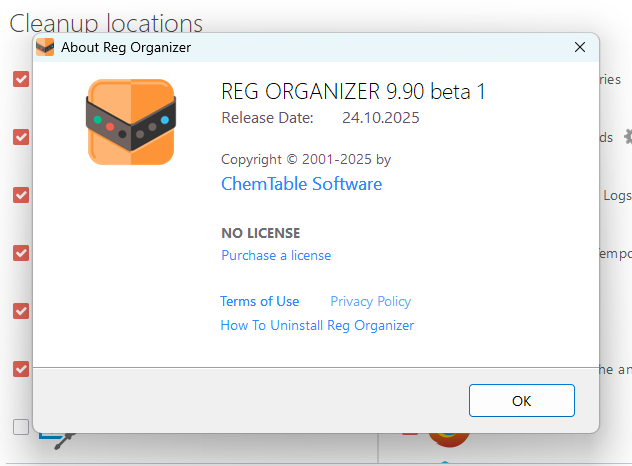Open the Terms of Use link
Viewport: 632px width, 466px height.
pyautogui.click(x=259, y=301)
